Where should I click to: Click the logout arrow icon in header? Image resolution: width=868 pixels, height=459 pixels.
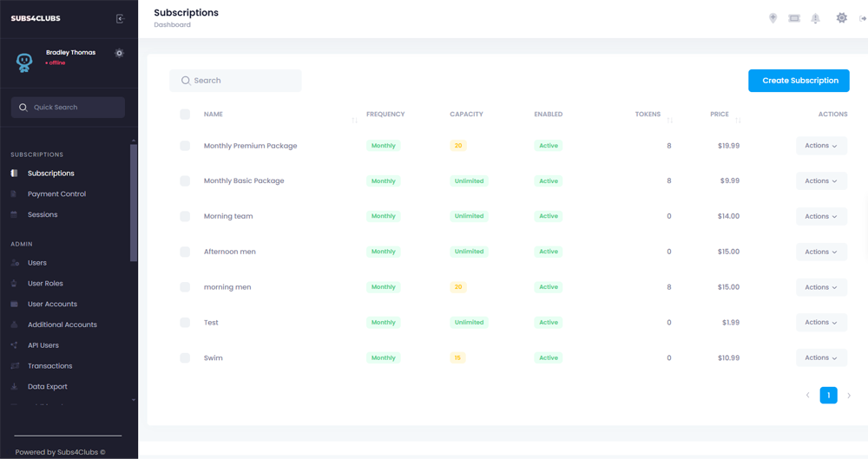pos(863,18)
